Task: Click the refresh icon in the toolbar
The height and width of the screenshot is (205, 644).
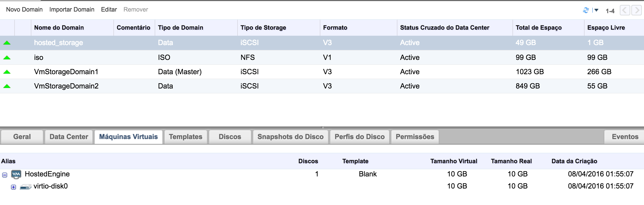Action: 586,10
